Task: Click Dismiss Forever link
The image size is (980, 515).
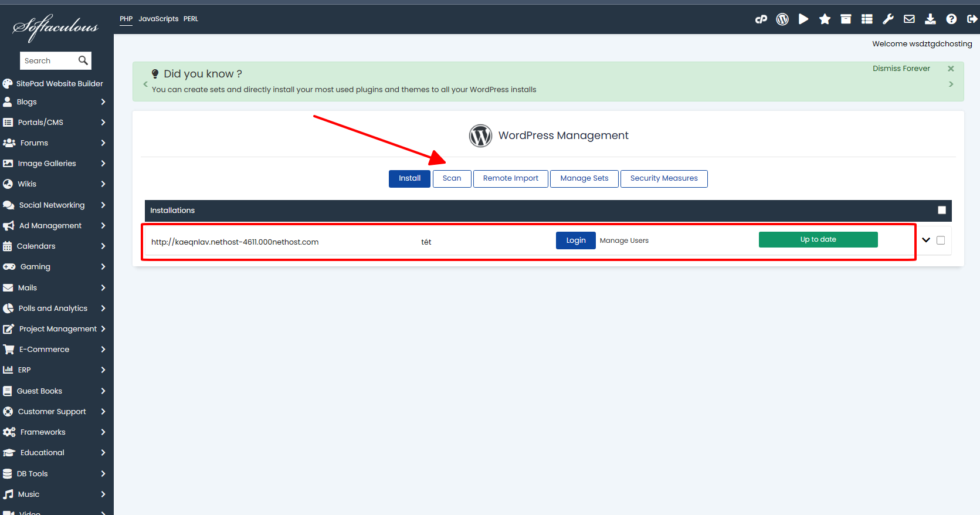Action: coord(901,69)
